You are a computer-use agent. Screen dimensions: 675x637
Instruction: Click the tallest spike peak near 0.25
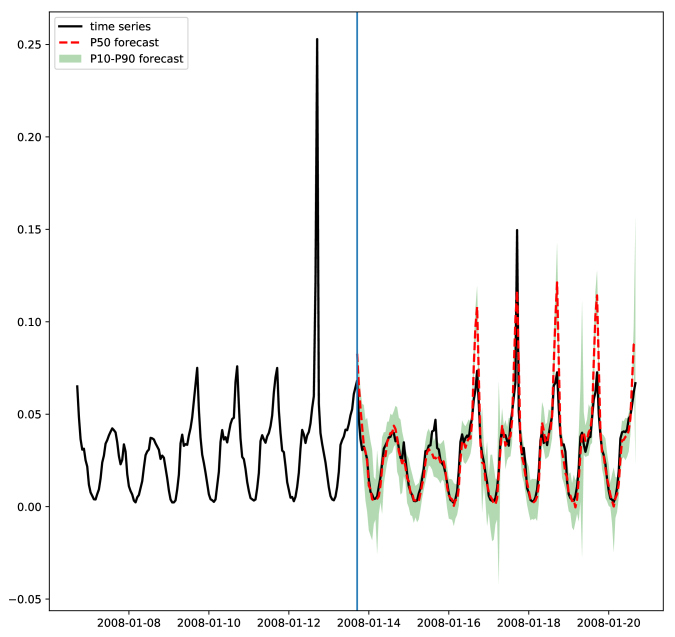(317, 40)
